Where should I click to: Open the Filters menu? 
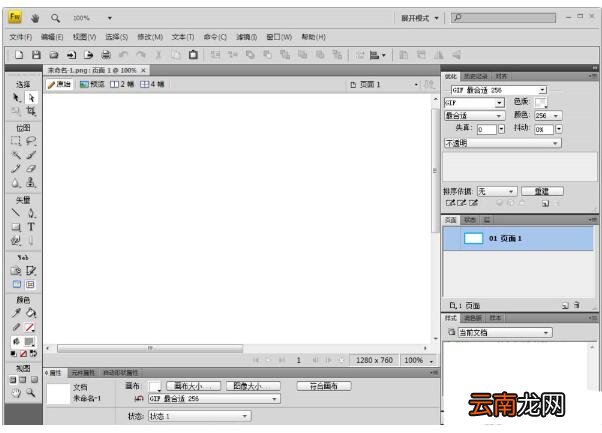coord(246,37)
